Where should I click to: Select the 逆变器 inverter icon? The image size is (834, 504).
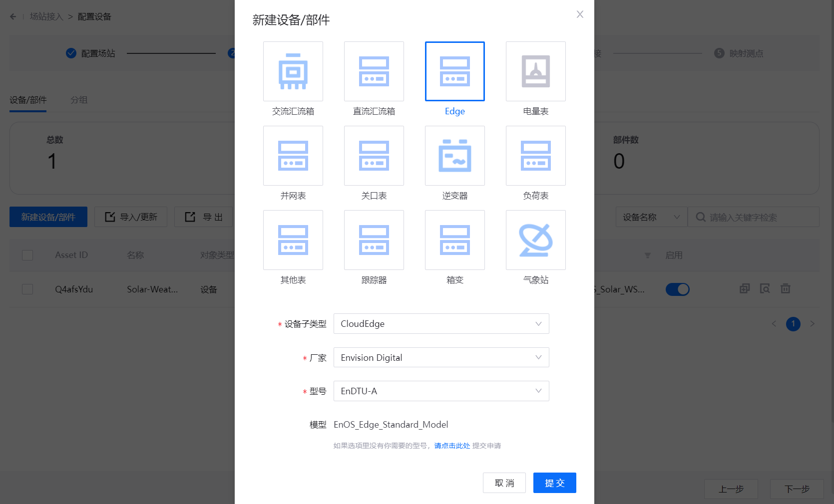point(455,156)
